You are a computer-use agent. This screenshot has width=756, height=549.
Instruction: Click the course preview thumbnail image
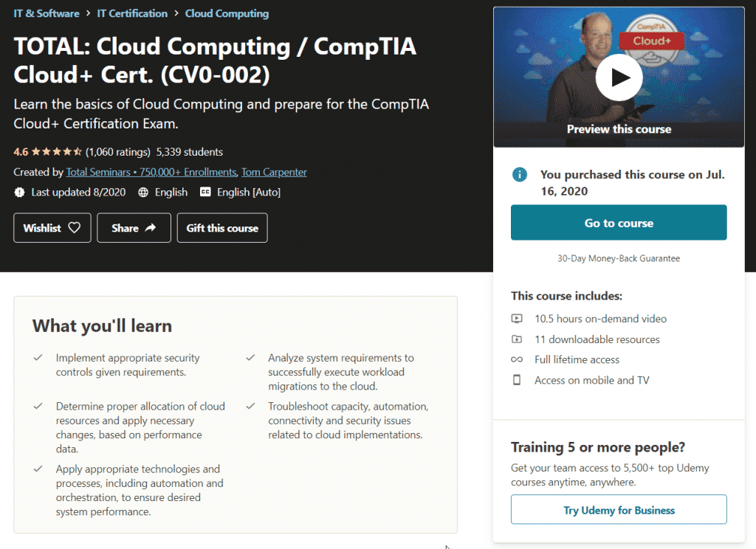(x=619, y=77)
